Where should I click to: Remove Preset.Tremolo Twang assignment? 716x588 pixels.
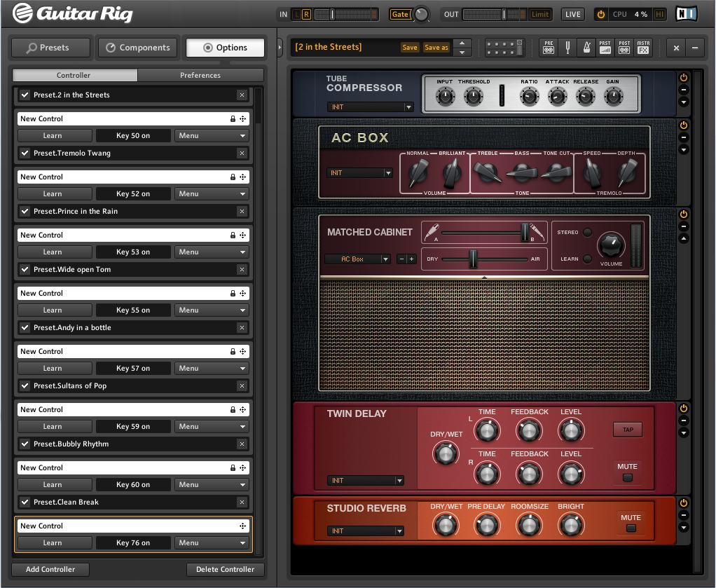pyautogui.click(x=242, y=153)
